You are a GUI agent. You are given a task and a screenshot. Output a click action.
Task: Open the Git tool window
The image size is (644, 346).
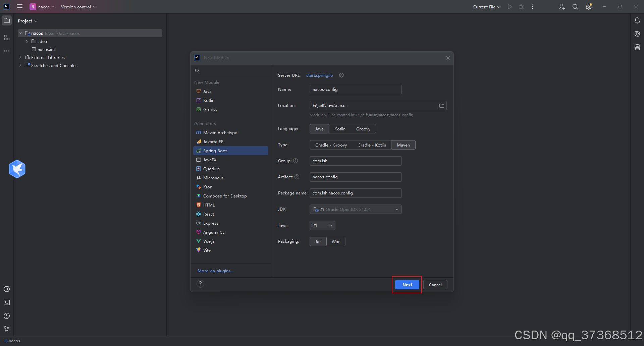click(7, 329)
